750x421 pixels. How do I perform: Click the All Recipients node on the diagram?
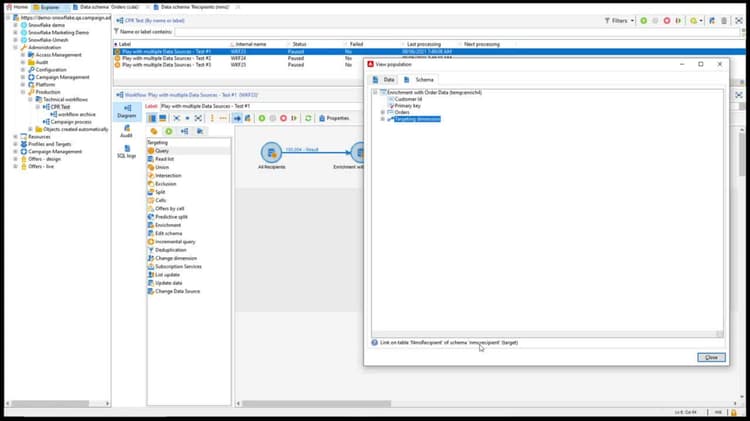click(x=271, y=153)
